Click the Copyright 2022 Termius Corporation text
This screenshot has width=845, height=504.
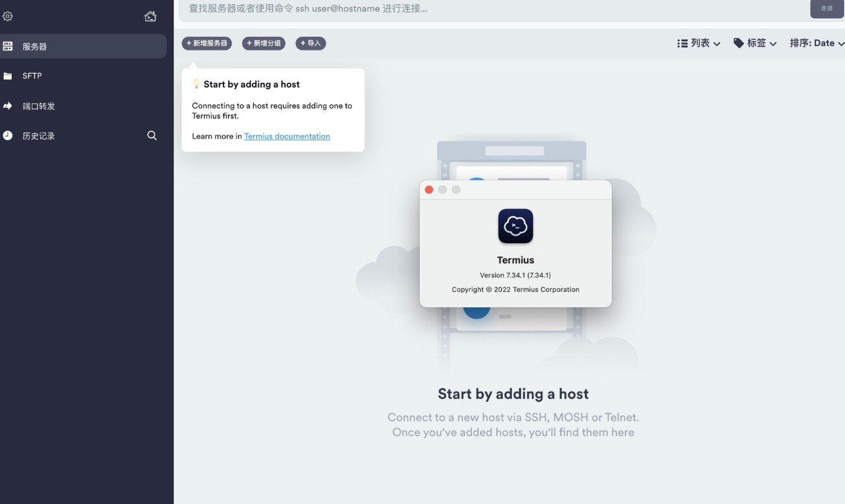[515, 289]
